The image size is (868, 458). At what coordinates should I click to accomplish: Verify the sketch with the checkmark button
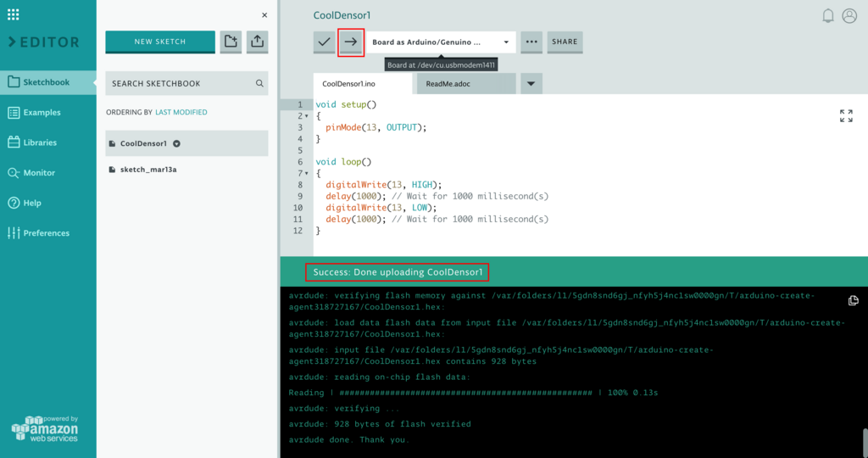click(325, 42)
